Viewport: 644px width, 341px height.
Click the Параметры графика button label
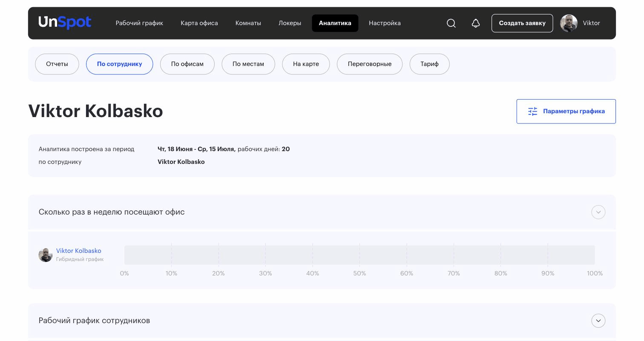pos(574,112)
